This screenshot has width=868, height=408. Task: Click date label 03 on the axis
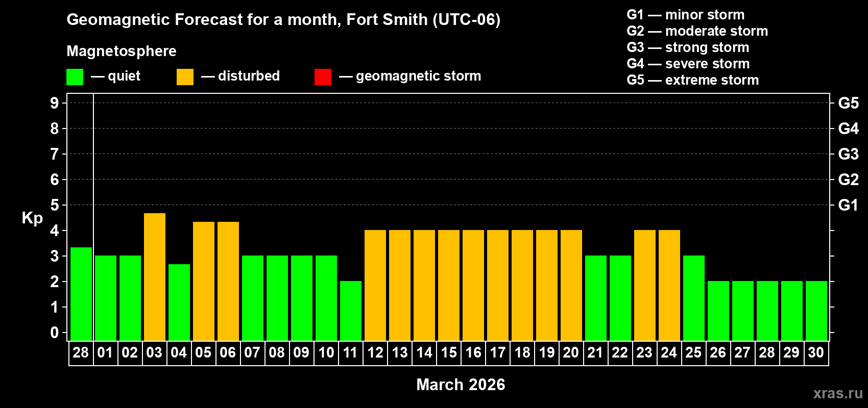click(x=154, y=352)
